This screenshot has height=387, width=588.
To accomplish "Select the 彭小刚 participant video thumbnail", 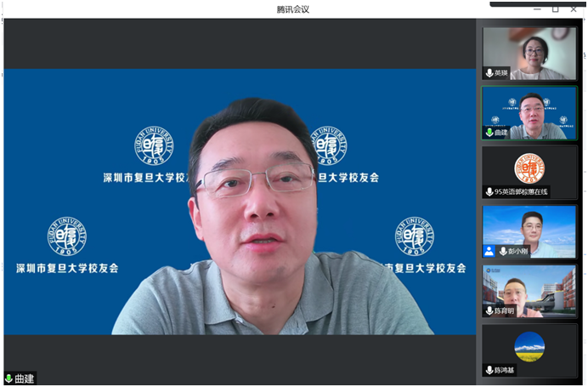I will 529,231.
